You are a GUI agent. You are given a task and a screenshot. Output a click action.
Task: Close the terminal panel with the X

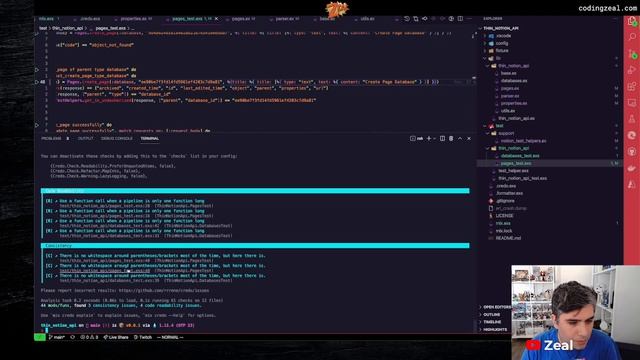pos(469,139)
